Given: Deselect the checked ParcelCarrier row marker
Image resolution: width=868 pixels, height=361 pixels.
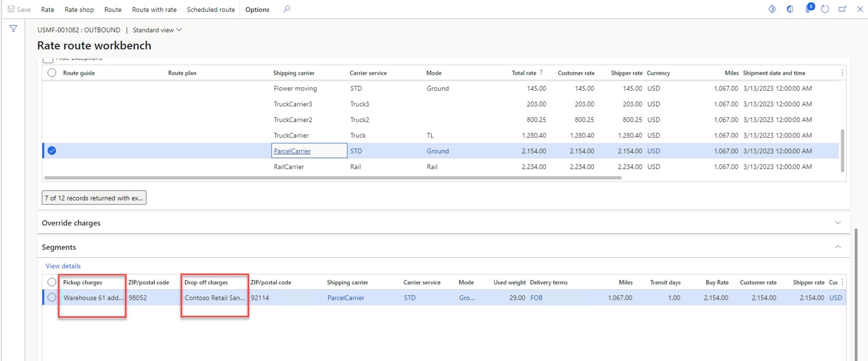Looking at the screenshot, I should tap(52, 151).
